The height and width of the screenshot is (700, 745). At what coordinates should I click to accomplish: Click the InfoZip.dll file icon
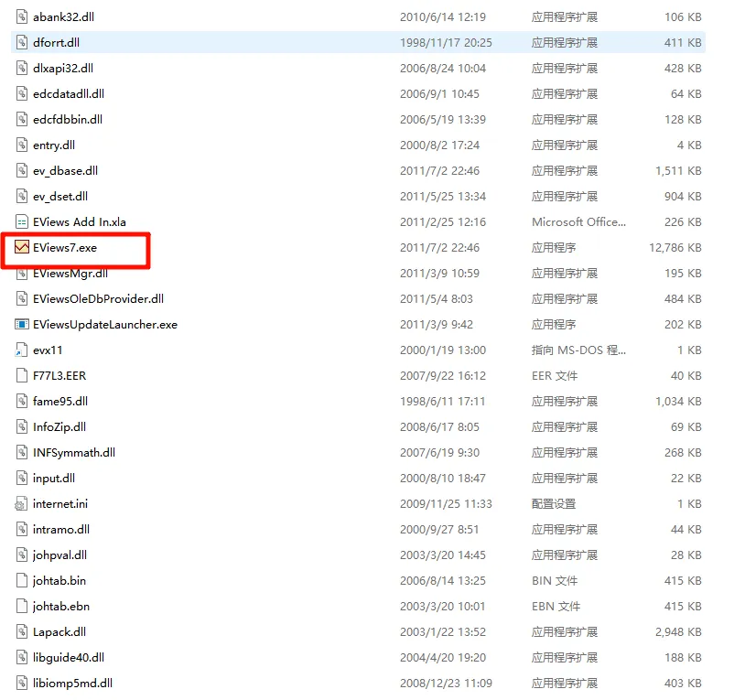click(22, 427)
